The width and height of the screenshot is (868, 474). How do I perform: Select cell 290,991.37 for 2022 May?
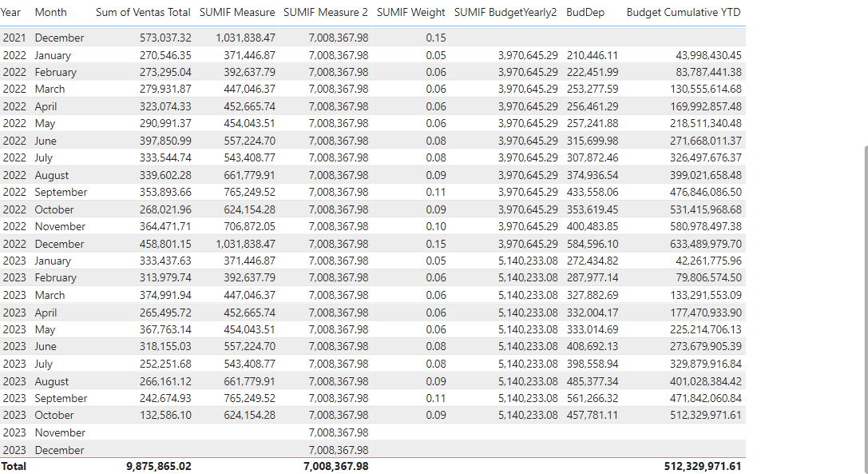tap(165, 123)
